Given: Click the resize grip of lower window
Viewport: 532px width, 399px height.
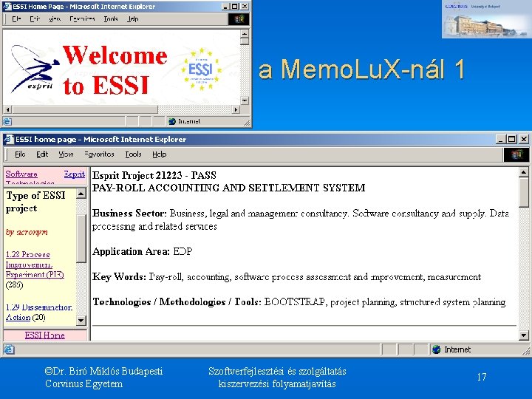Looking at the screenshot, I should (527, 352).
